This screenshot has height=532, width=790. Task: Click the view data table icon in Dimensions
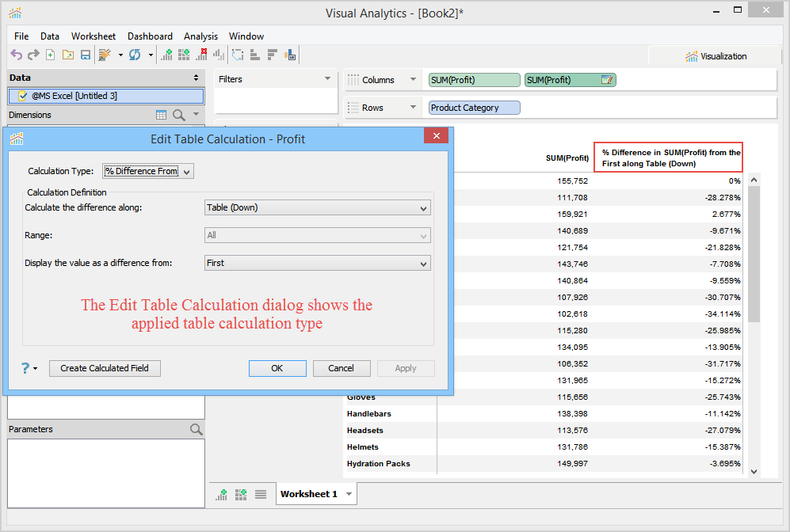(161, 115)
